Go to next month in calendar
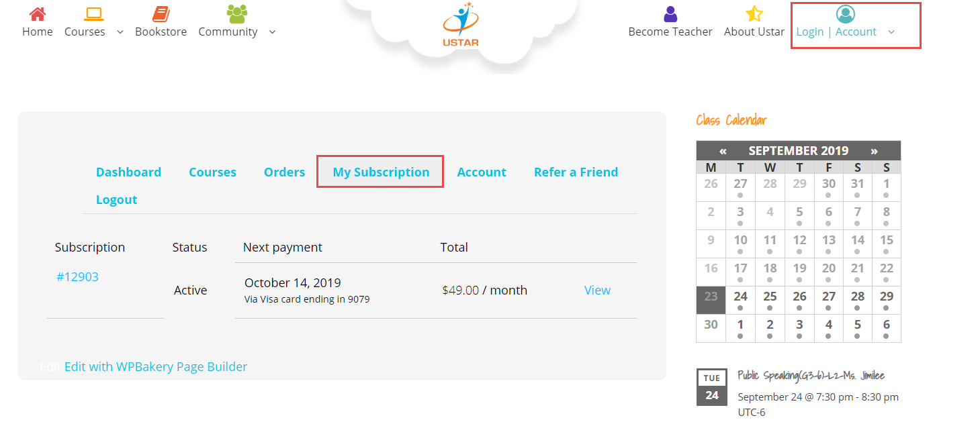Screen dimensions: 980x422 [x=874, y=151]
